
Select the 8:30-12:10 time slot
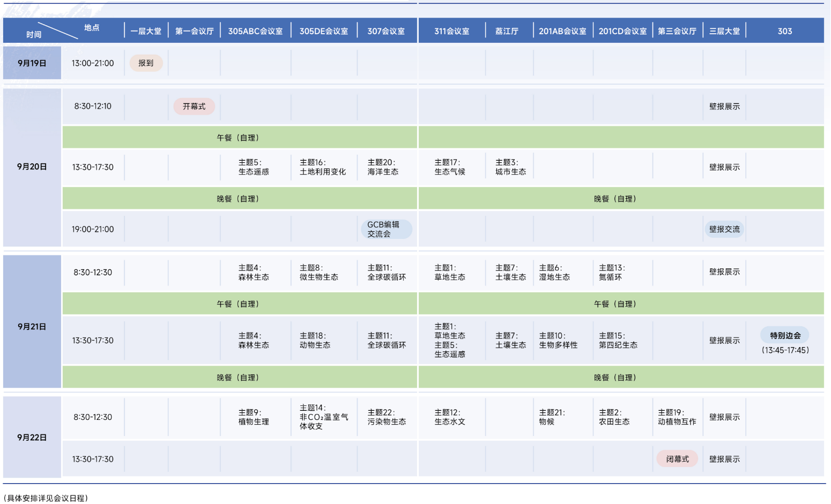point(93,106)
